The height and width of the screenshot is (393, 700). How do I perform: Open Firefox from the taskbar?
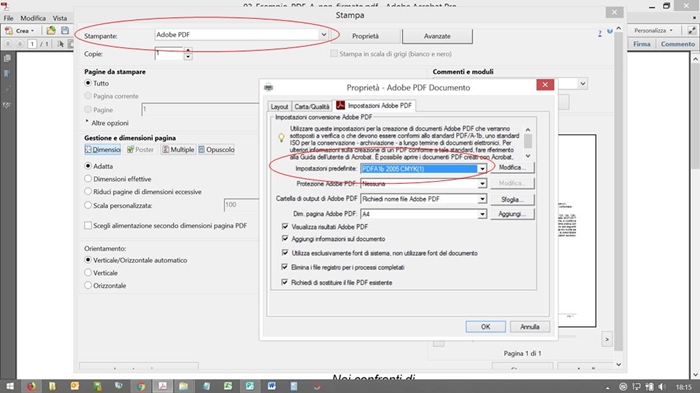coord(31,386)
